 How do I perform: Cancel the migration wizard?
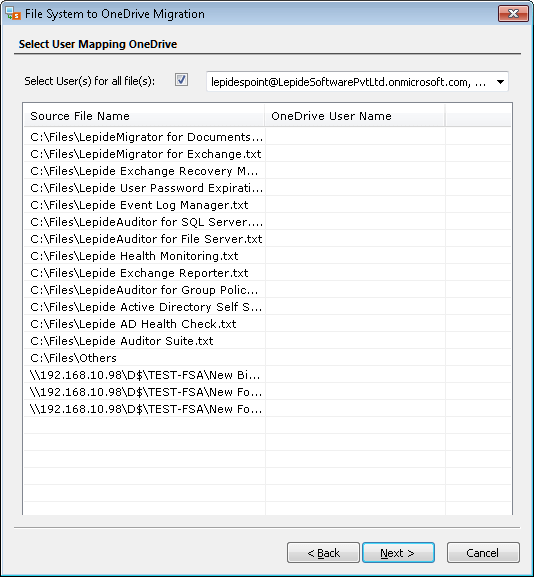[483, 552]
